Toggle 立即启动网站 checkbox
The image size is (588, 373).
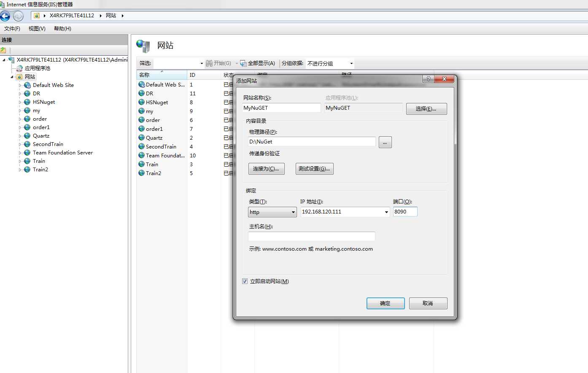pyautogui.click(x=245, y=281)
